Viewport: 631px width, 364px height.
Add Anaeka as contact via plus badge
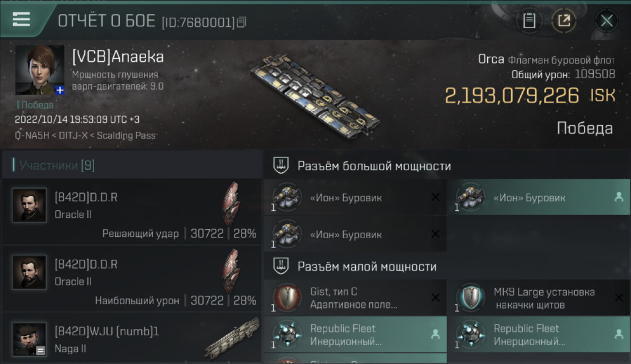click(60, 90)
